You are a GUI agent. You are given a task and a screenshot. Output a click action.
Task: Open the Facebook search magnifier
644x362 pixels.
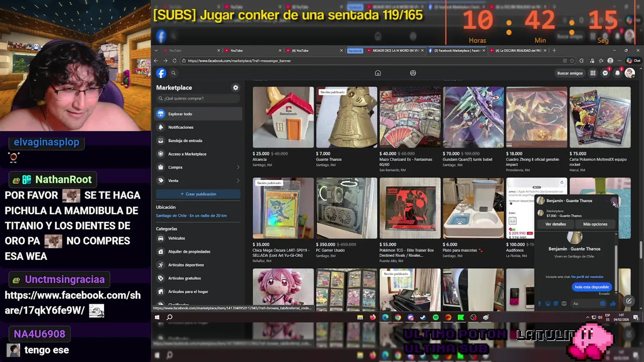click(x=174, y=73)
